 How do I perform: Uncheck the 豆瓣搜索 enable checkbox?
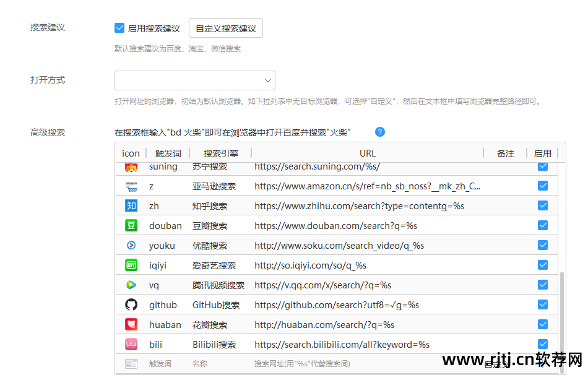[x=543, y=225]
